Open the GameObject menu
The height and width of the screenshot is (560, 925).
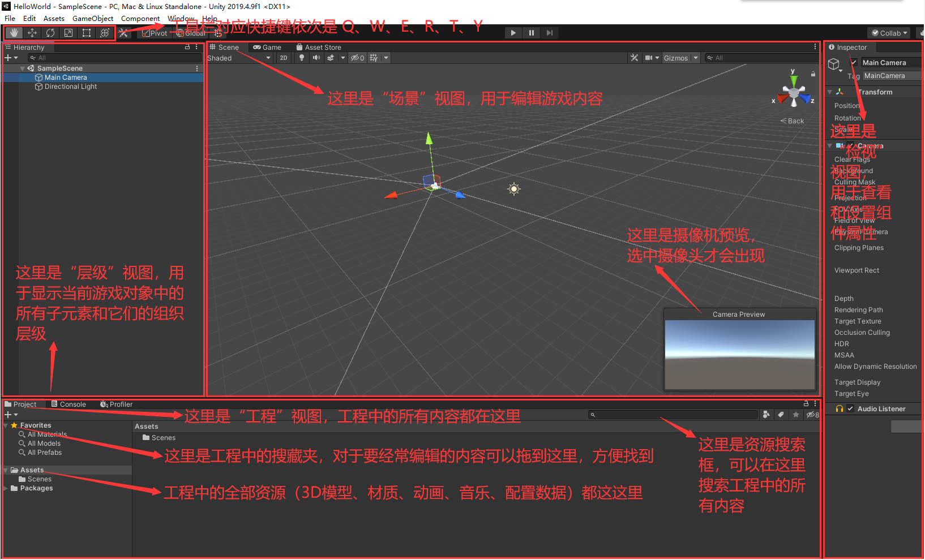[x=92, y=18]
